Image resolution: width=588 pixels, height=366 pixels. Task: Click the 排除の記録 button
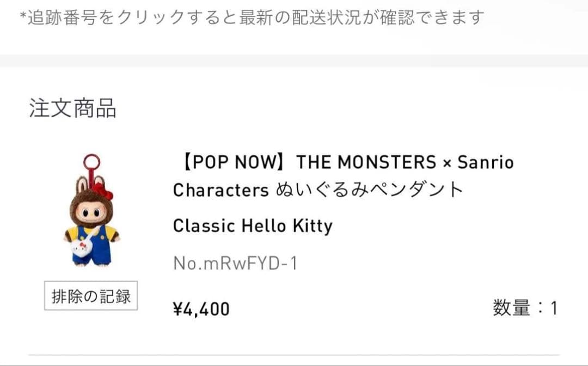coord(90,296)
